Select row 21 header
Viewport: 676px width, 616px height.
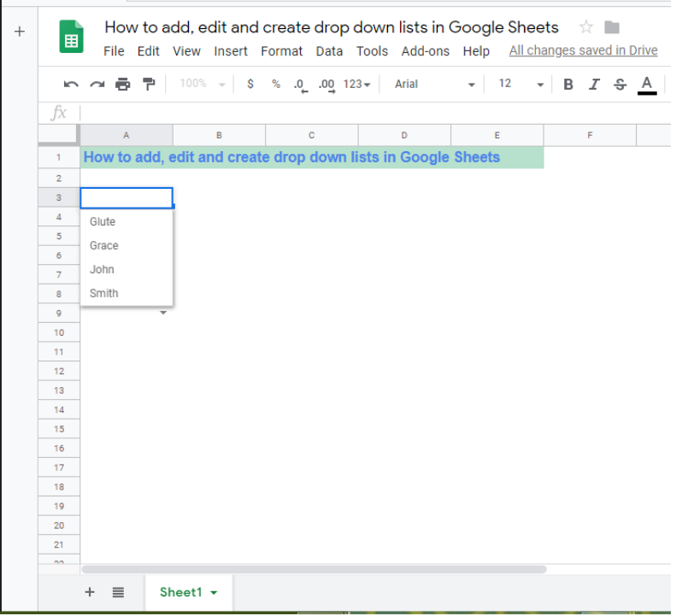(x=59, y=544)
